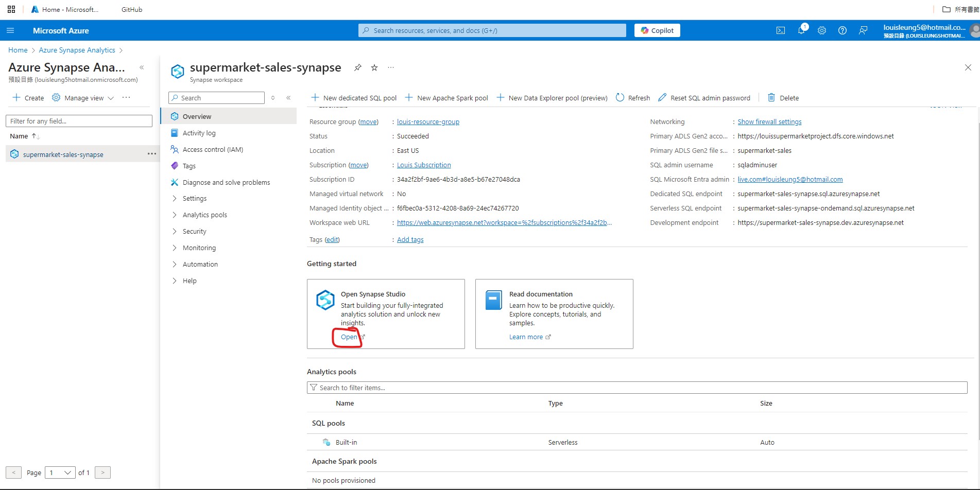Open the portal settings gear

tap(821, 30)
